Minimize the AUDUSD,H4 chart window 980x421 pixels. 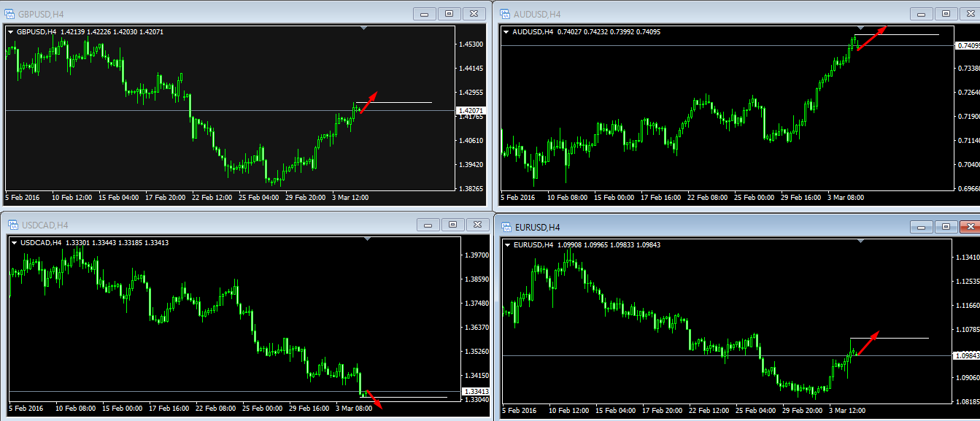coord(922,13)
